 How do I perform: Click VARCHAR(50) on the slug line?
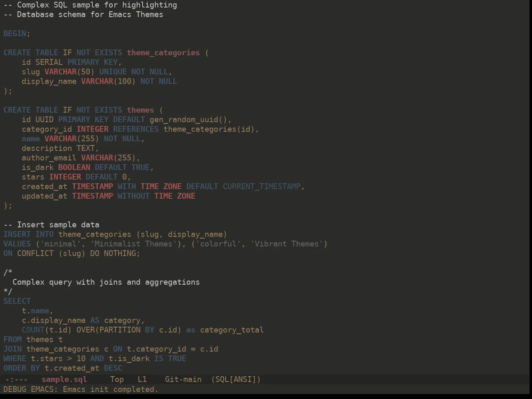pyautogui.click(x=69, y=72)
